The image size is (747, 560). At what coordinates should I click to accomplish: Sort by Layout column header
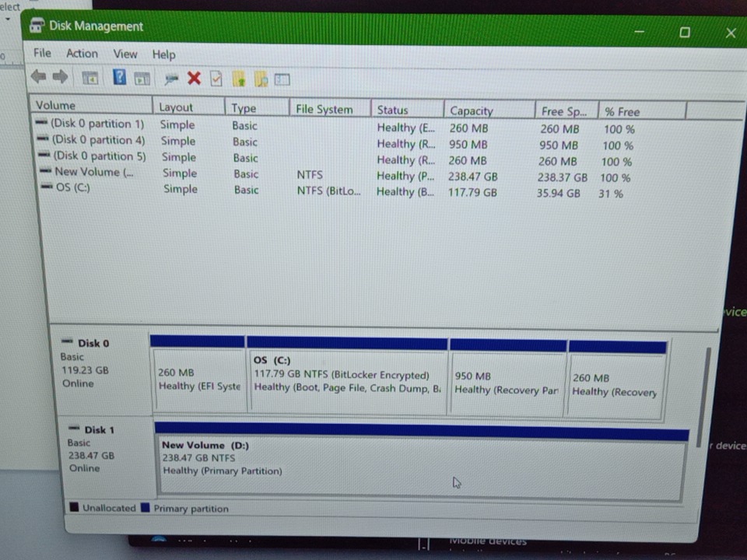coord(188,107)
